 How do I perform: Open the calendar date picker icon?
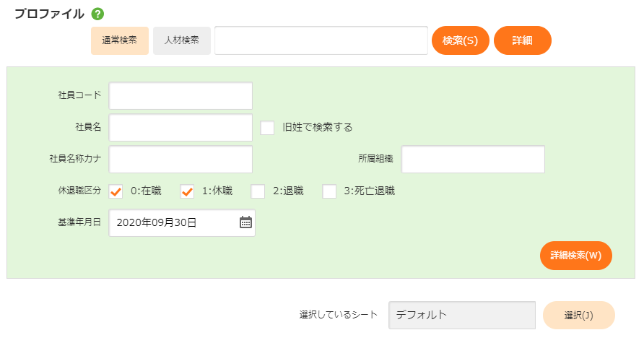pos(245,222)
